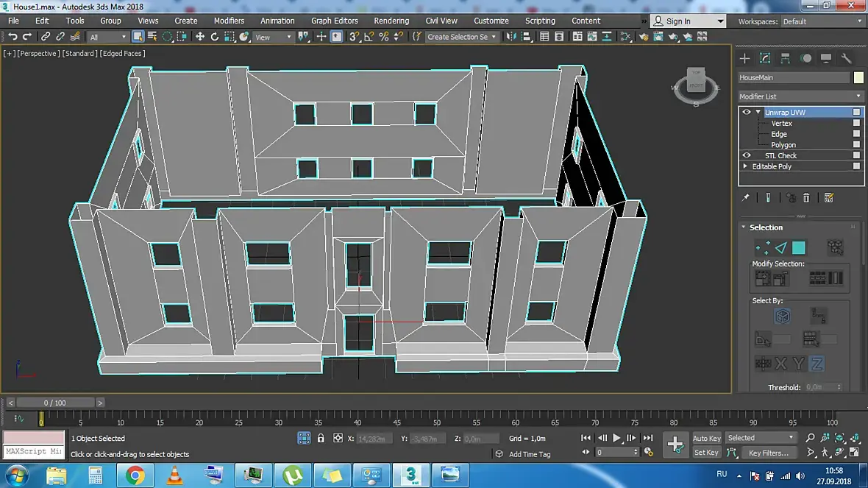The image size is (868, 488).
Task: Open the Rendering menu
Action: click(x=391, y=21)
